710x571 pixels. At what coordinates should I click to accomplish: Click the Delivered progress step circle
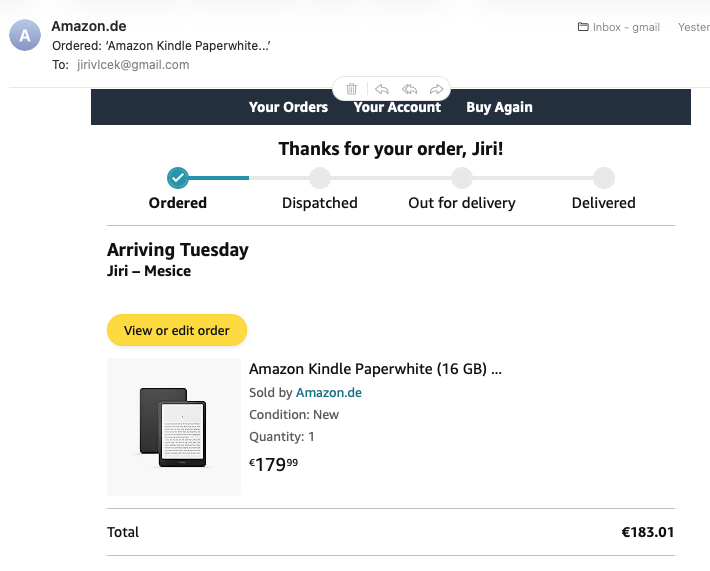[603, 178]
